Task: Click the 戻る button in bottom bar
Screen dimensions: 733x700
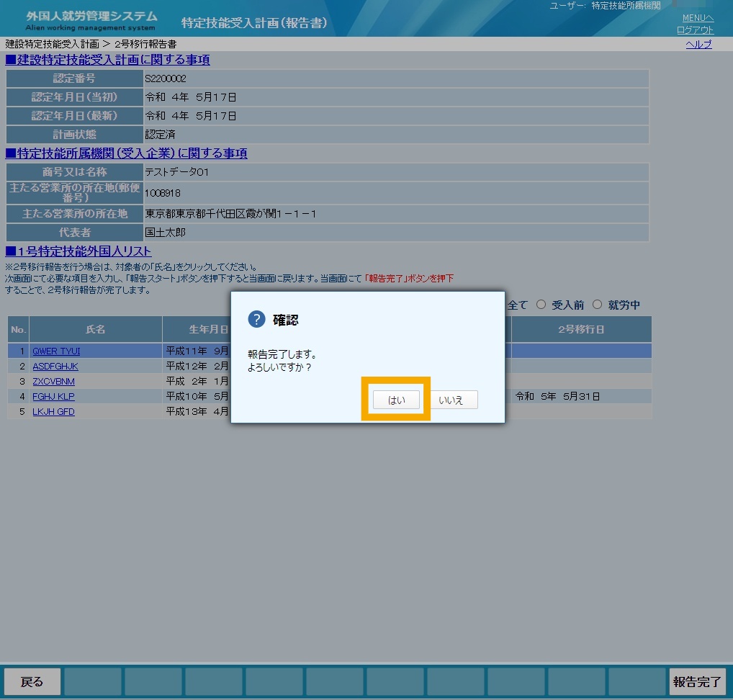Action: 32,682
